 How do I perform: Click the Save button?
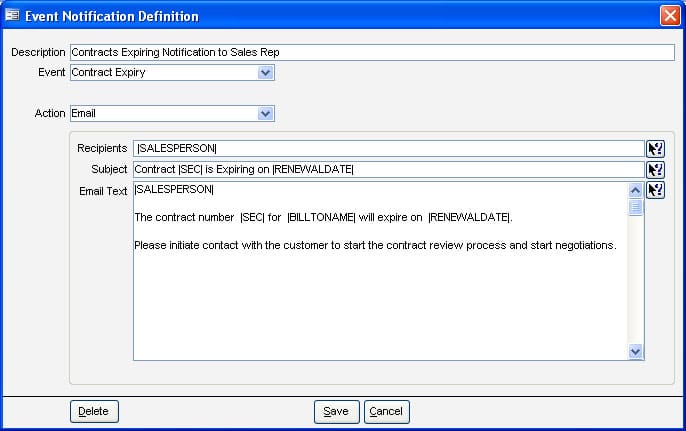(x=336, y=412)
